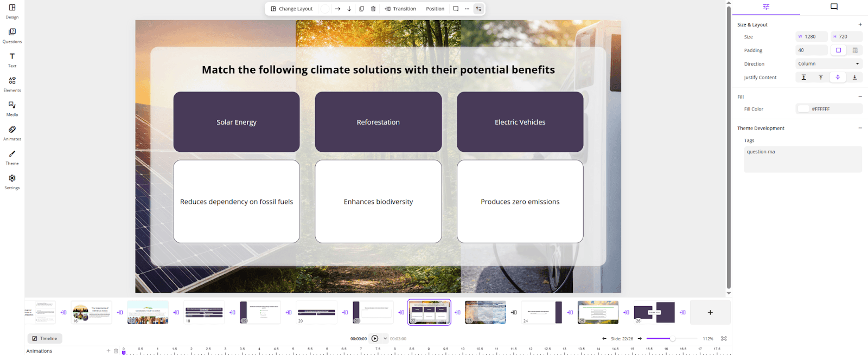Open the Animates sidebar panel
The height and width of the screenshot is (355, 868).
click(12, 133)
